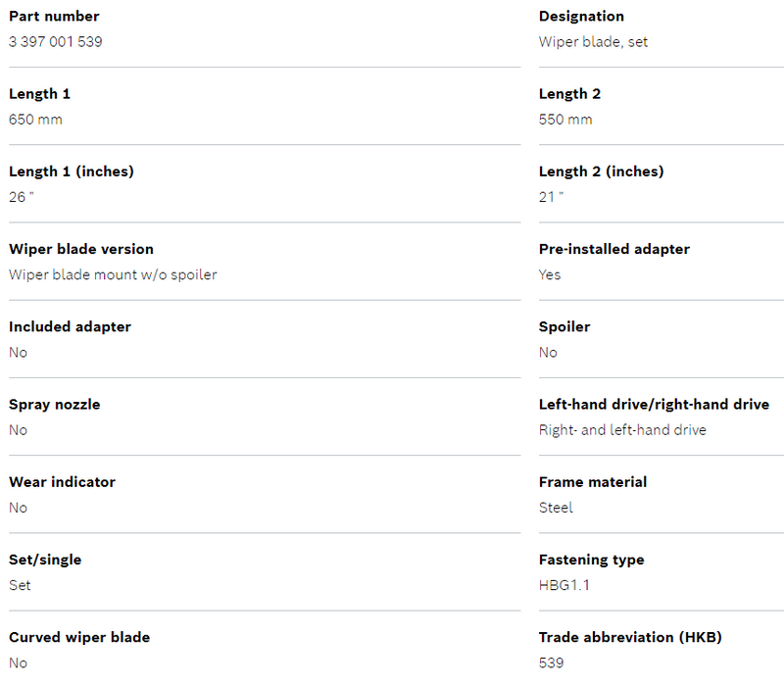Image resolution: width=784 pixels, height=686 pixels.
Task: Click the Left-hand drive/right-hand drive label
Action: (x=654, y=404)
